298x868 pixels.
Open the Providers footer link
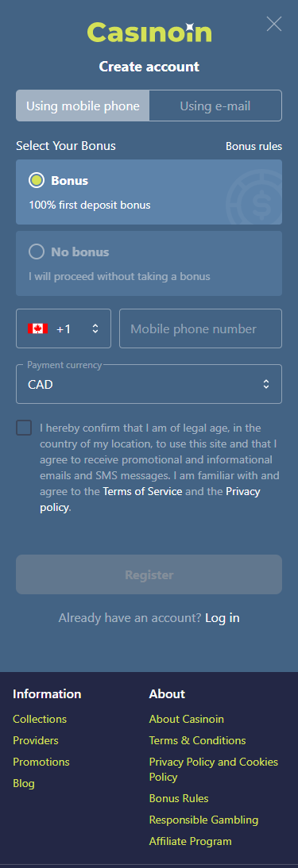point(36,740)
